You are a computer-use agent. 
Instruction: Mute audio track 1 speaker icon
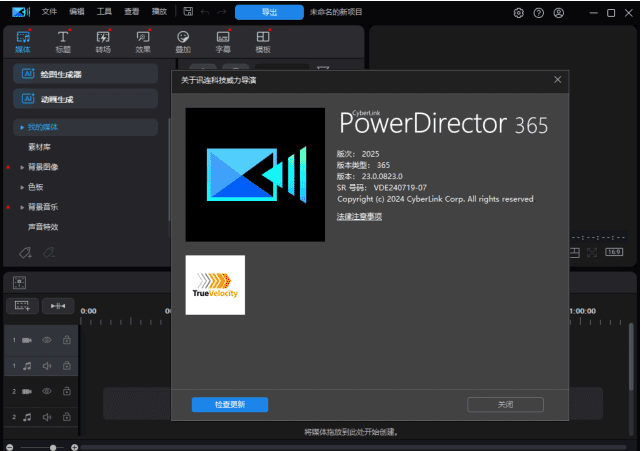pyautogui.click(x=47, y=366)
